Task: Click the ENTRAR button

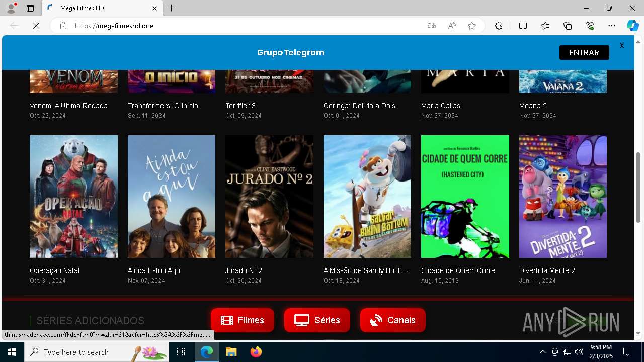Action: [584, 52]
